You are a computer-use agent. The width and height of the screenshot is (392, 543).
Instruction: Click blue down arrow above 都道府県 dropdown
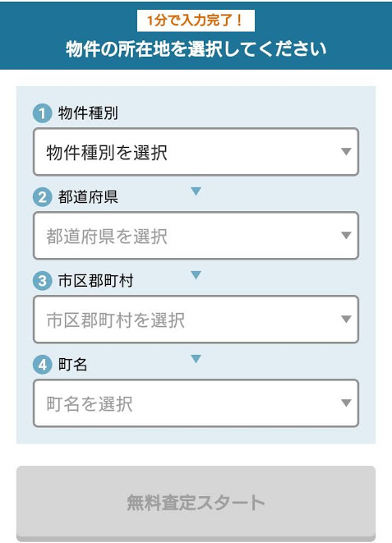click(x=196, y=191)
